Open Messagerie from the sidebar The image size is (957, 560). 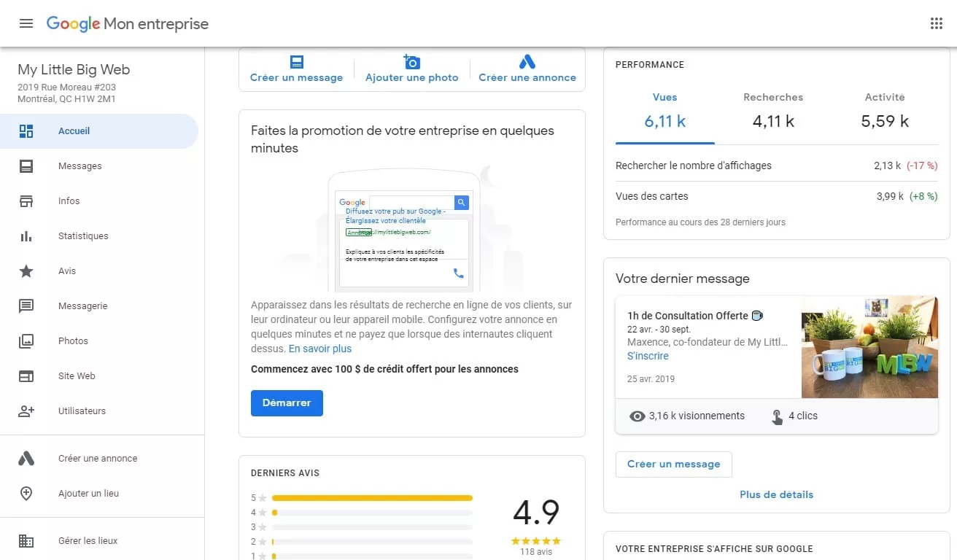[82, 306]
